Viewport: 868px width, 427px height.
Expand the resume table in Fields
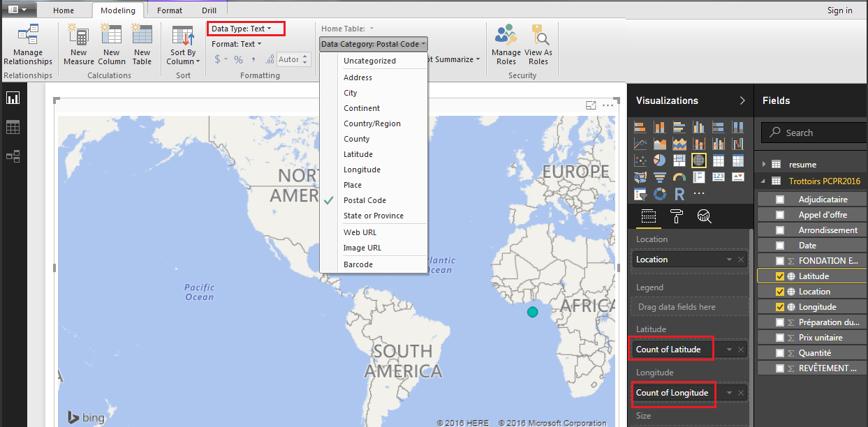764,165
